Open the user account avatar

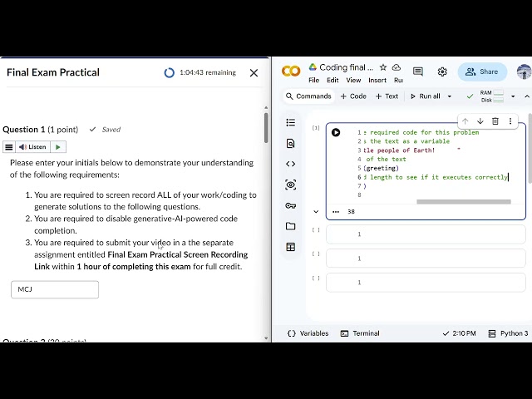click(525, 71)
